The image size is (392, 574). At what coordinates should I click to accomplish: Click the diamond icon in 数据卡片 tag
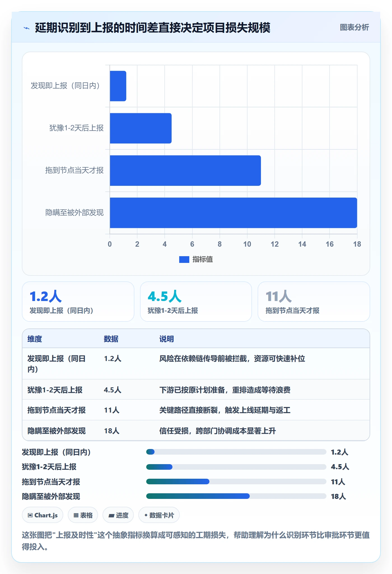click(146, 515)
